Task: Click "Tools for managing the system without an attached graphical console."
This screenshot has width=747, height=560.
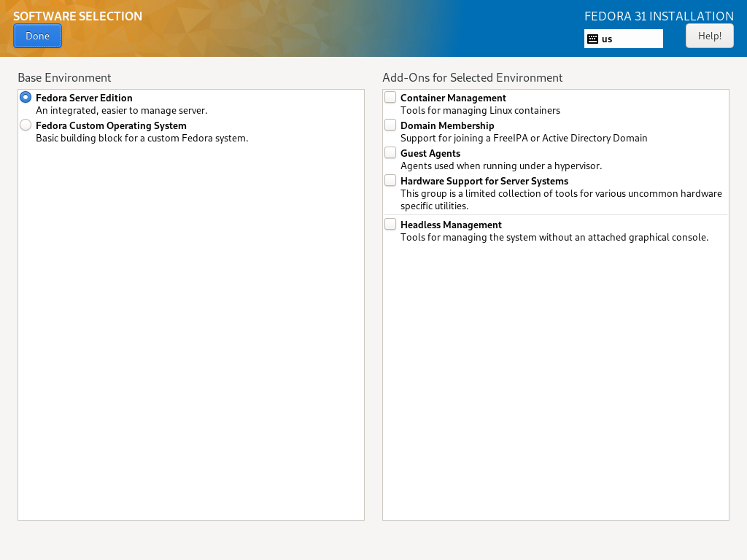Action: coord(554,237)
